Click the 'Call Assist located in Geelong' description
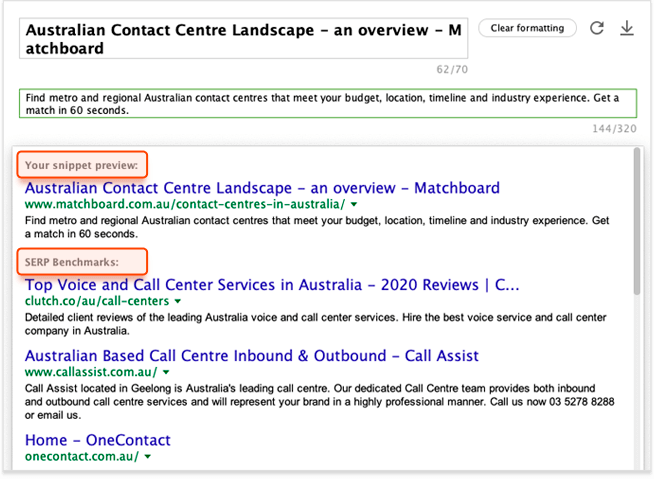This screenshot has height=479, width=654. click(319, 402)
